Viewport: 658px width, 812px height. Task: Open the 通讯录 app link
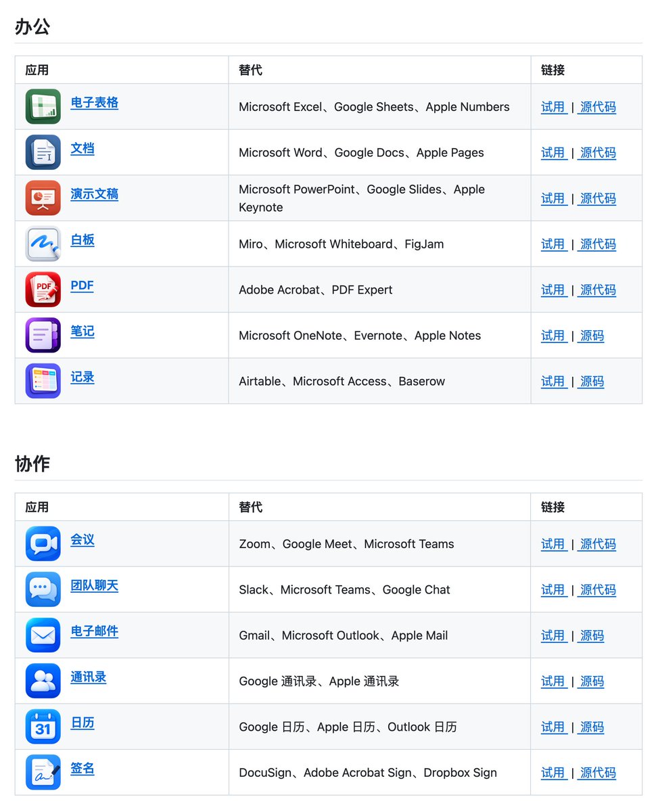coord(89,677)
